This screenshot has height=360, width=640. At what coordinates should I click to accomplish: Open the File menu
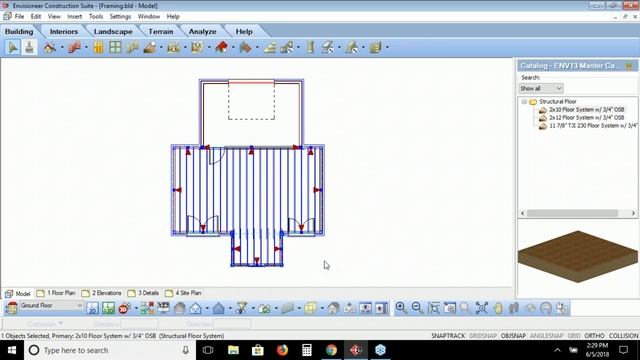pos(19,17)
